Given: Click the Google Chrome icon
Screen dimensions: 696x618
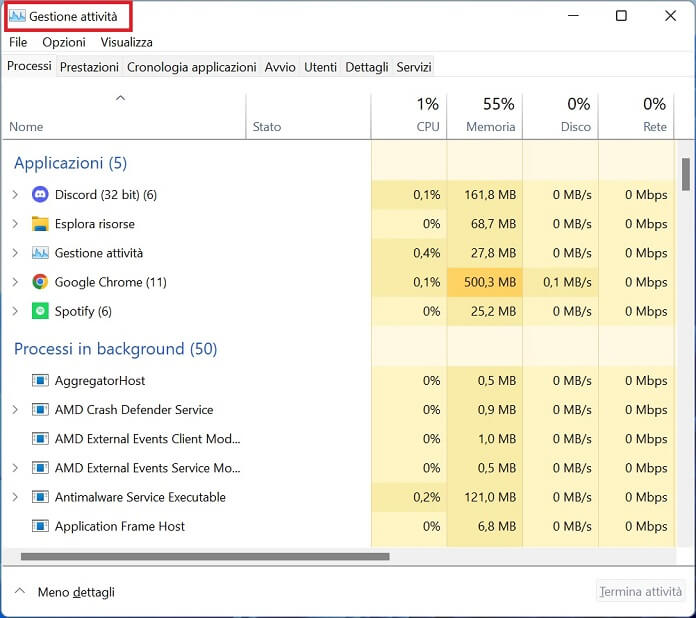Looking at the screenshot, I should 40,282.
